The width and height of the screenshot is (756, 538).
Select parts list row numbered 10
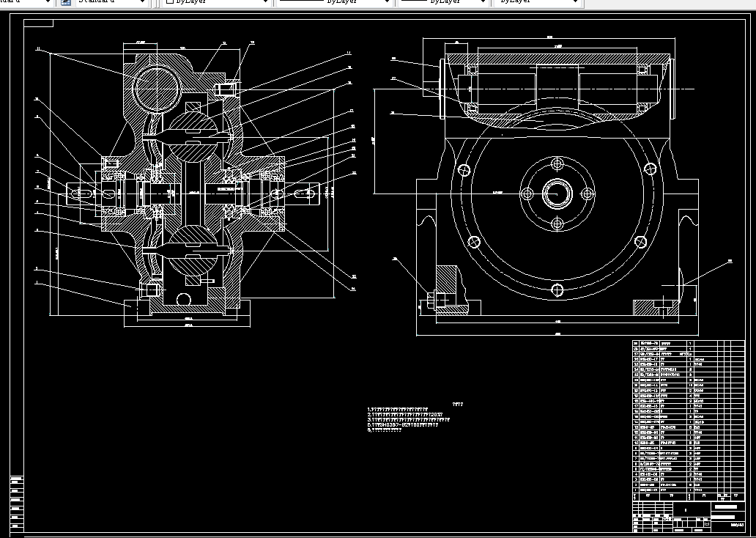pyautogui.click(x=689, y=443)
